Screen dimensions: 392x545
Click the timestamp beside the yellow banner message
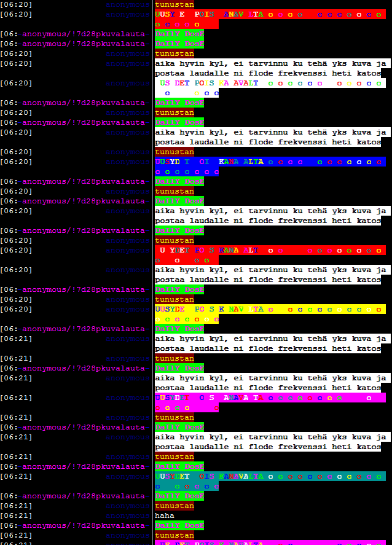click(16, 309)
